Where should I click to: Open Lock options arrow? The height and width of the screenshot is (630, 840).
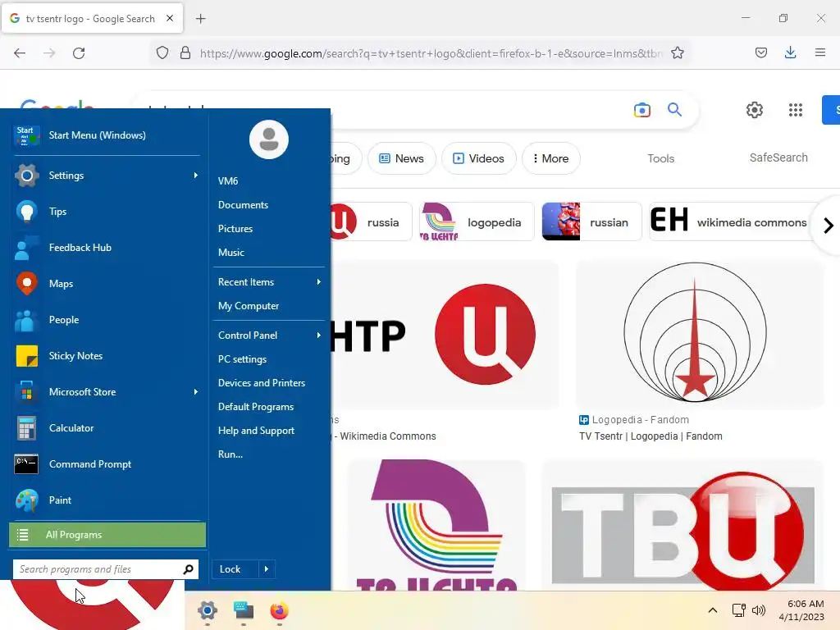tap(267, 569)
